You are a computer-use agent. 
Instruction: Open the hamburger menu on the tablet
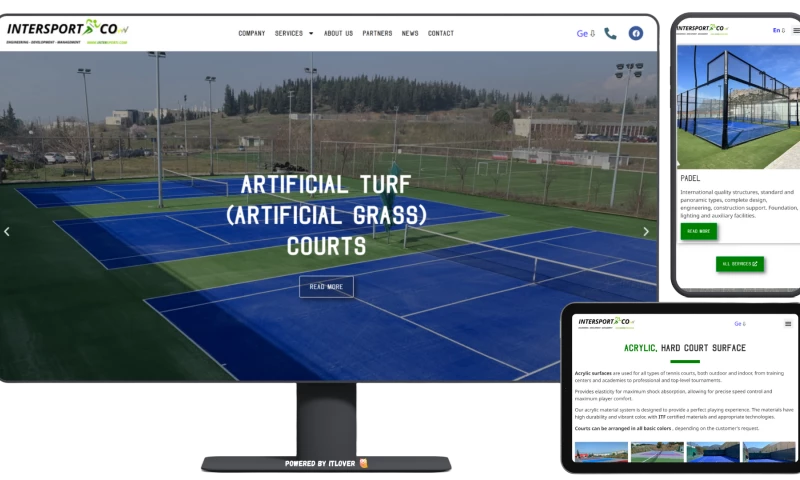(788, 324)
